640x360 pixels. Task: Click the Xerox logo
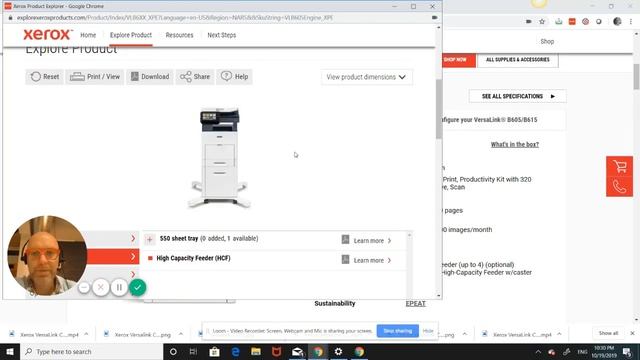(47, 35)
